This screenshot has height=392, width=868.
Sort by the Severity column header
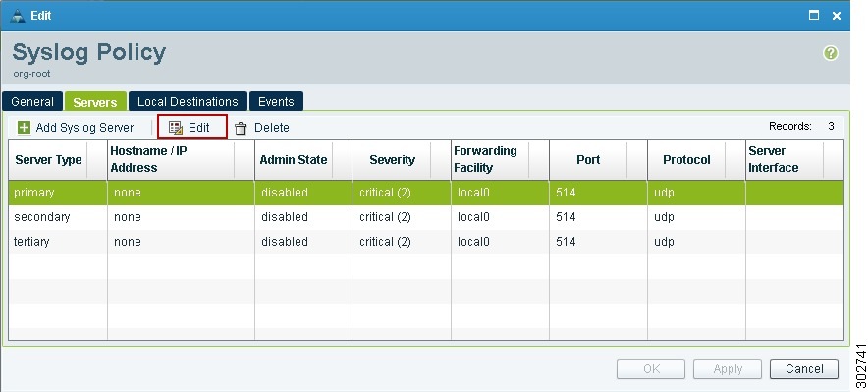[402, 160]
